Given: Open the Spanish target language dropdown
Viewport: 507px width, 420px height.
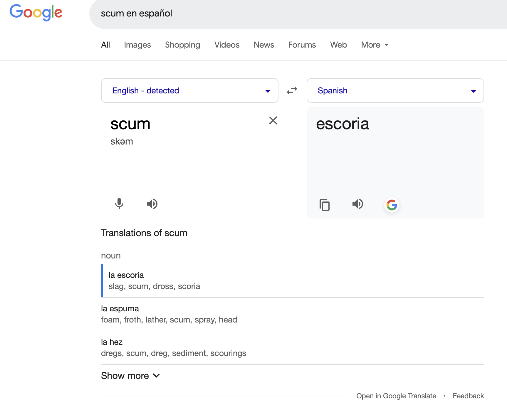Looking at the screenshot, I should click(x=395, y=90).
